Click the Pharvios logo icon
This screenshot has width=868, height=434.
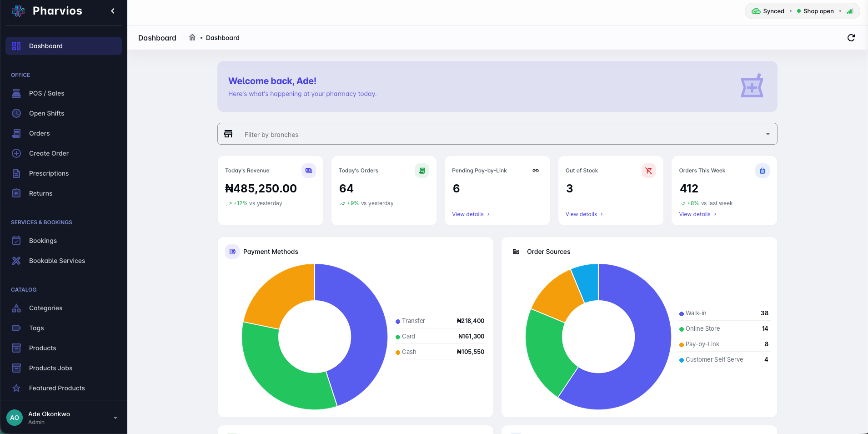[18, 11]
